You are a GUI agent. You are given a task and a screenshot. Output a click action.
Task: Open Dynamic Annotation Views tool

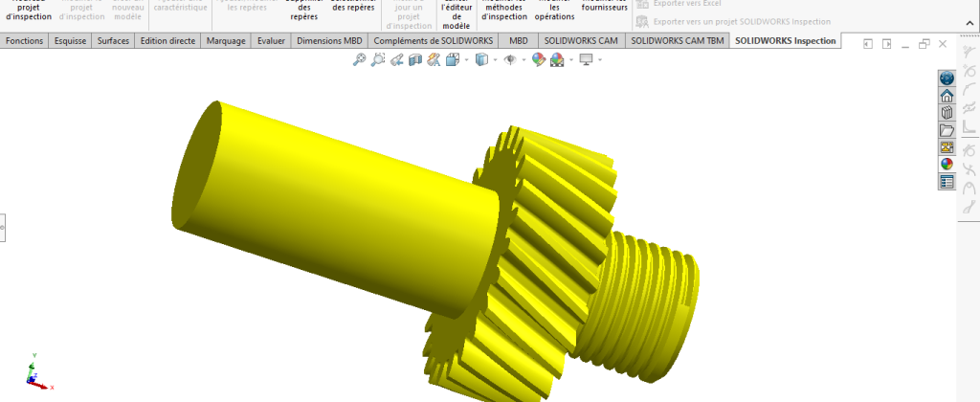(x=434, y=60)
